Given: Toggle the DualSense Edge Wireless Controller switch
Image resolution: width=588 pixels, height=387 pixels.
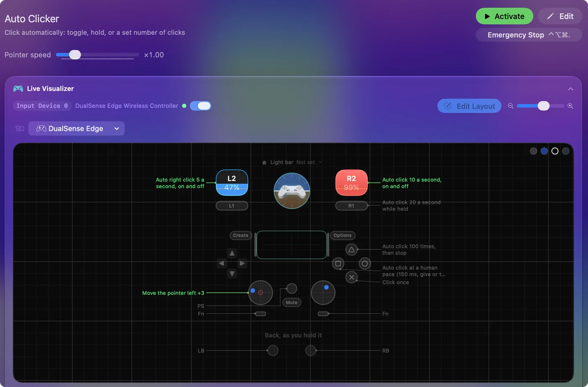Looking at the screenshot, I should coord(200,106).
